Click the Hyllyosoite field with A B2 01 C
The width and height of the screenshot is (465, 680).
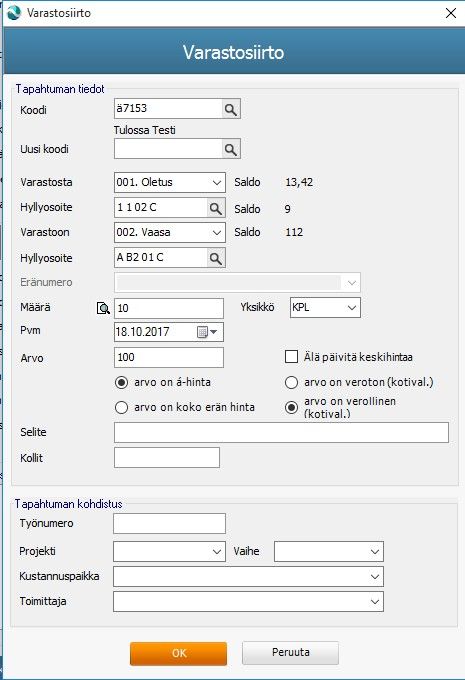tap(161, 258)
